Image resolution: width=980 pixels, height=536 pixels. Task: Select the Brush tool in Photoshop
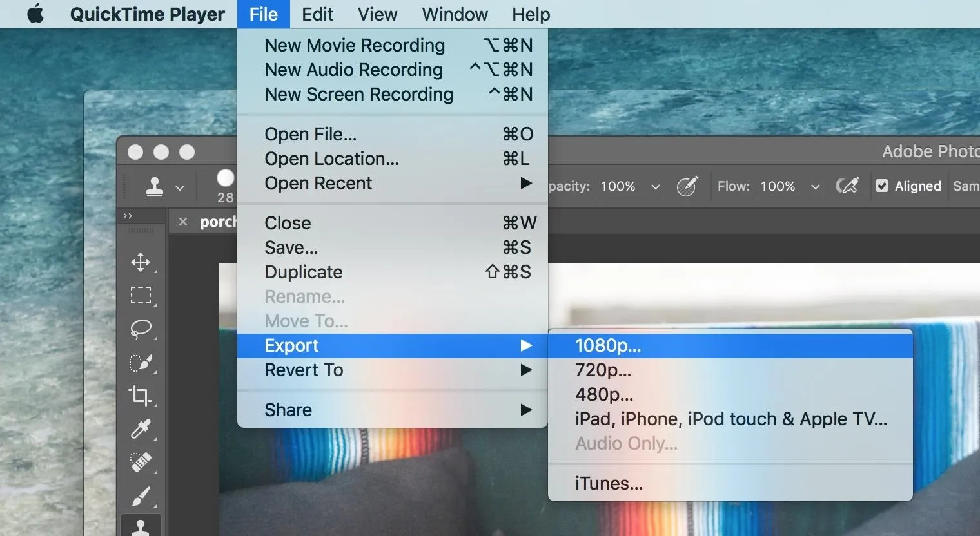point(141,495)
